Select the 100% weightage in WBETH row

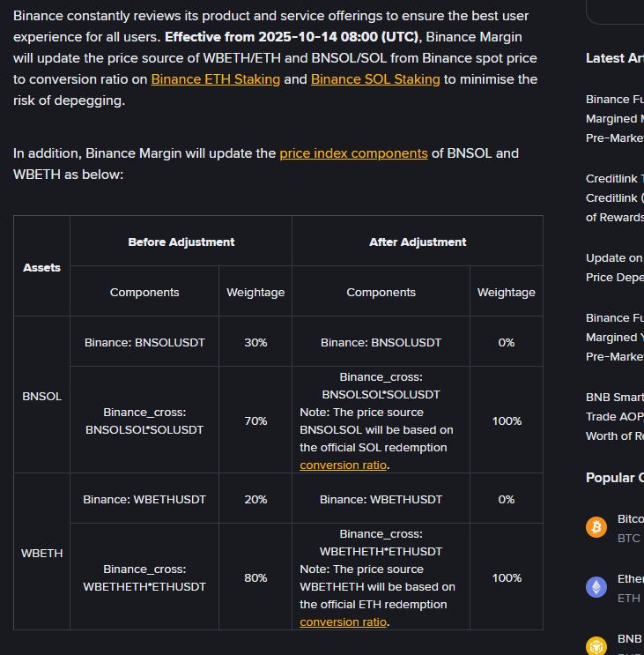(507, 577)
